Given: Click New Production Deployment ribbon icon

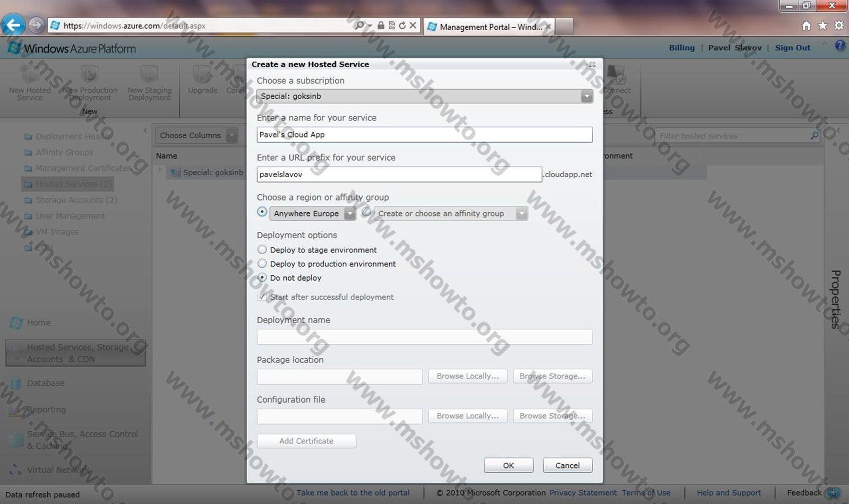Looking at the screenshot, I should [x=90, y=83].
